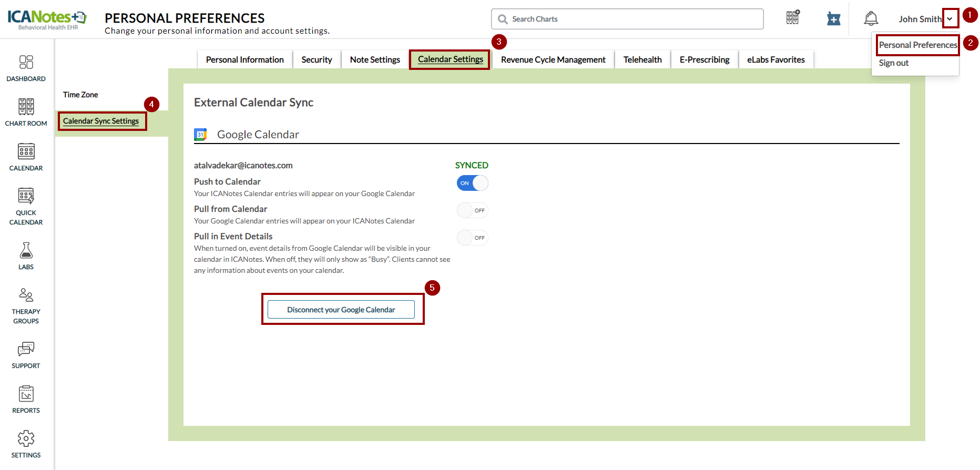This screenshot has height=470, width=980.
Task: Click Disconnect your Google Calendar button
Action: pyautogui.click(x=341, y=310)
